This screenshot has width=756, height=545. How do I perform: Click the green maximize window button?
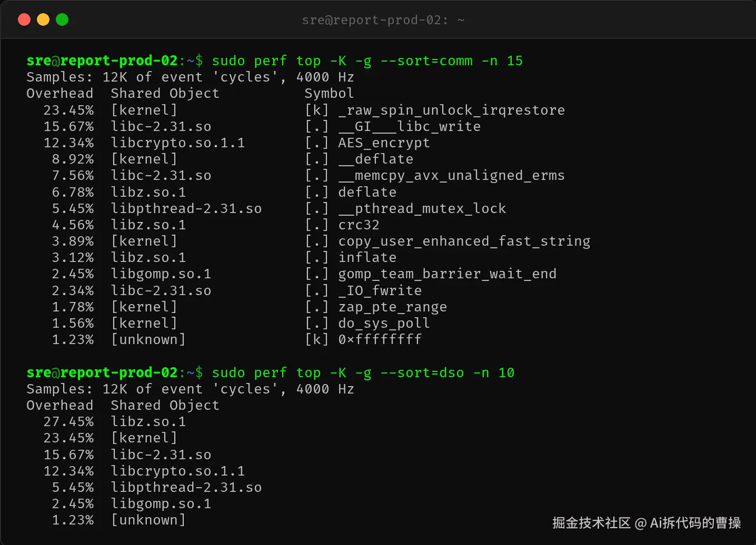point(62,20)
